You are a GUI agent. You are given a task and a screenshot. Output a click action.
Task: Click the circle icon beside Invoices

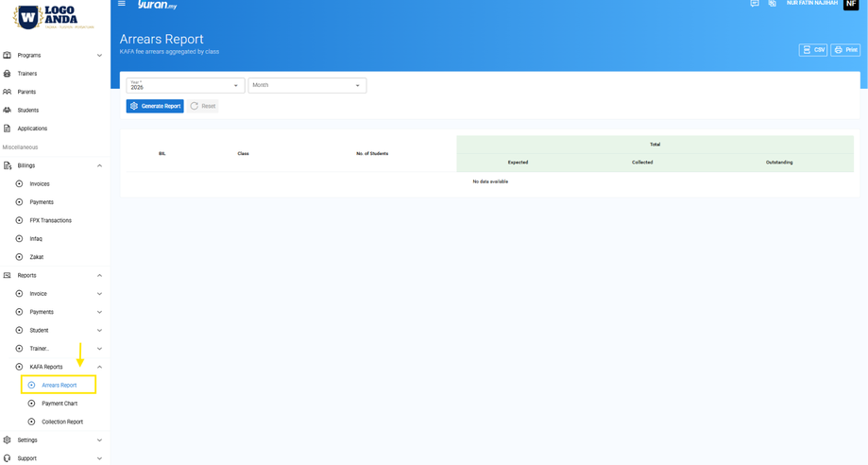click(x=20, y=184)
